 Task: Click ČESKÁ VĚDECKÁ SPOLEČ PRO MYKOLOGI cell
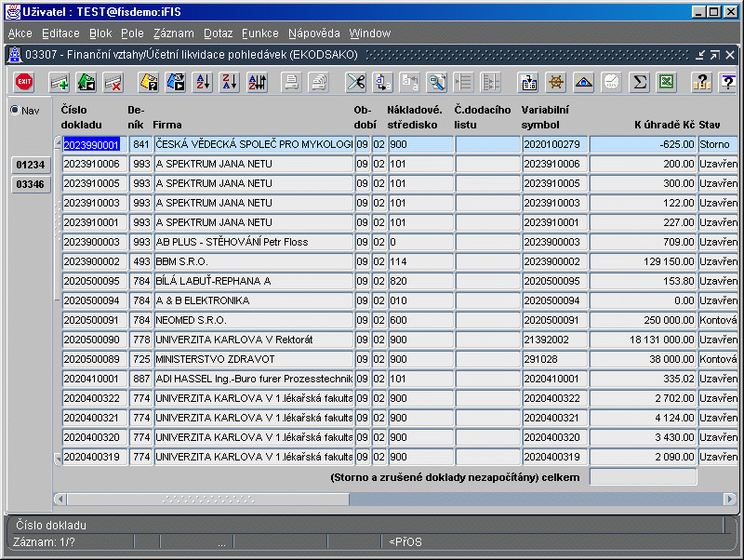254,144
